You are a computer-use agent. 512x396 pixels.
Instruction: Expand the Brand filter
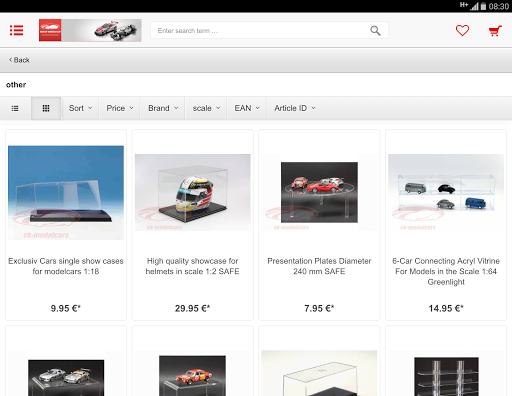tap(163, 108)
